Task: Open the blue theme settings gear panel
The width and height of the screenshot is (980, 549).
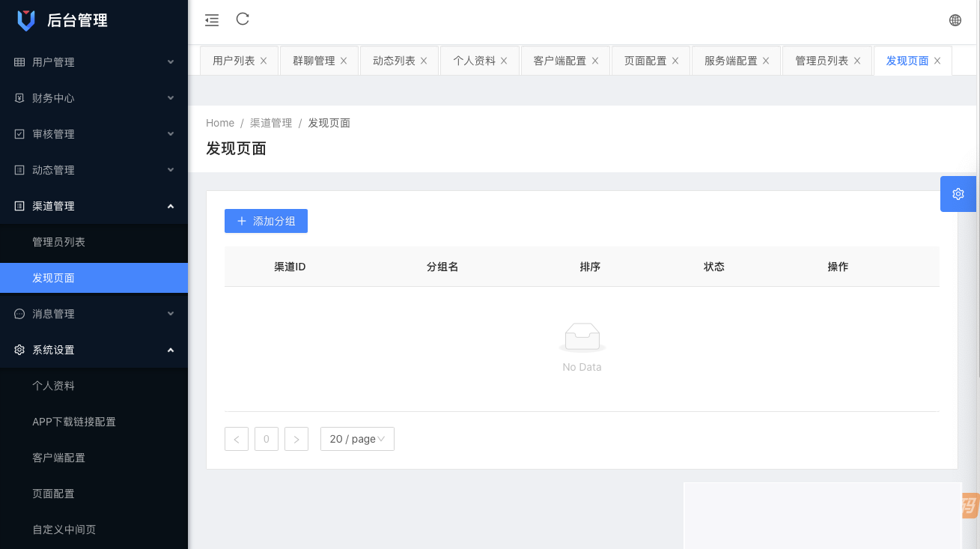Action: [958, 193]
